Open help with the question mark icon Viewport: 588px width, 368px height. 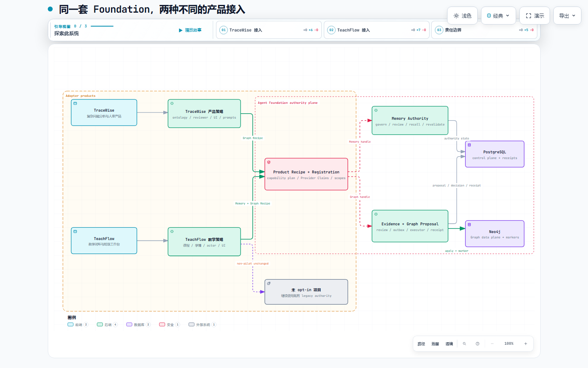(x=477, y=344)
